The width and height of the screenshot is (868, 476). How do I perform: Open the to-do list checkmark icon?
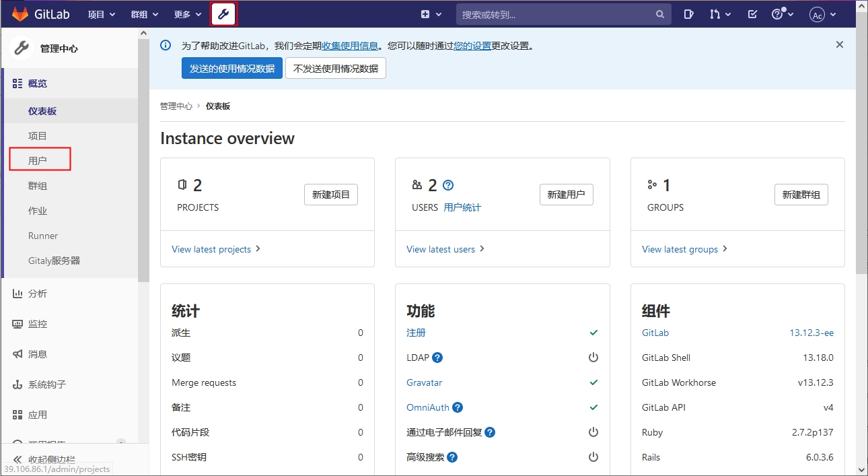[752, 14]
